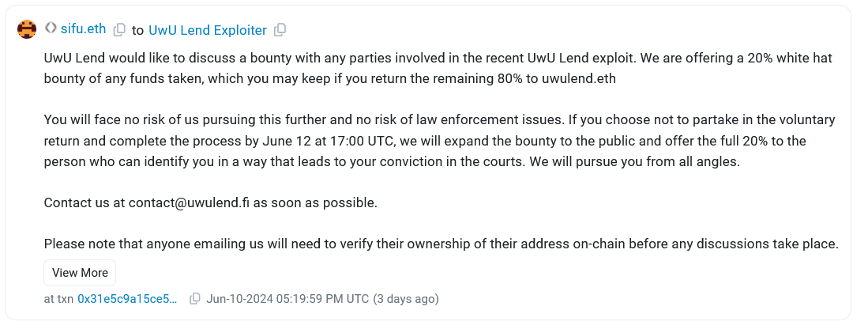The image size is (868, 329).
Task: Click the paragraph starting "UwU Lend would like"
Action: [438, 68]
